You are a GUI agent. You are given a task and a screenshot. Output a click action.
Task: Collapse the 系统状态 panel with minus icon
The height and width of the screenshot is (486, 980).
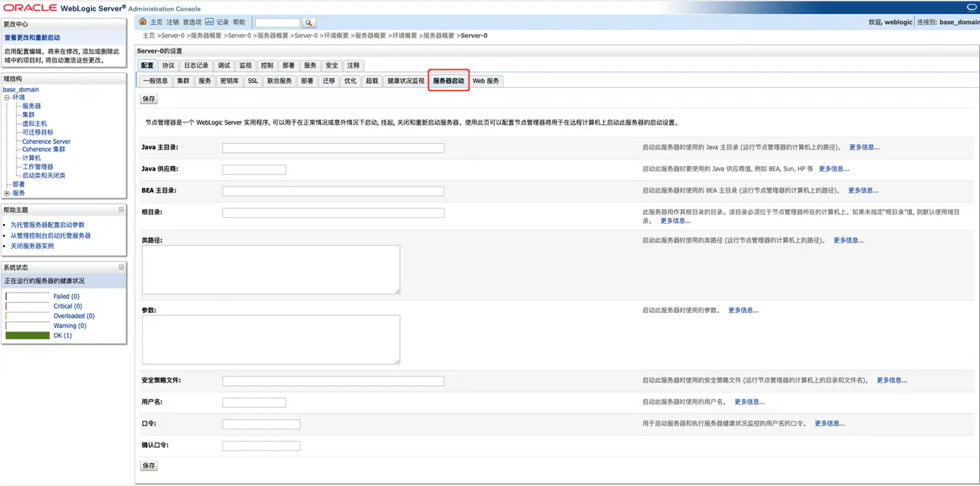[x=121, y=268]
